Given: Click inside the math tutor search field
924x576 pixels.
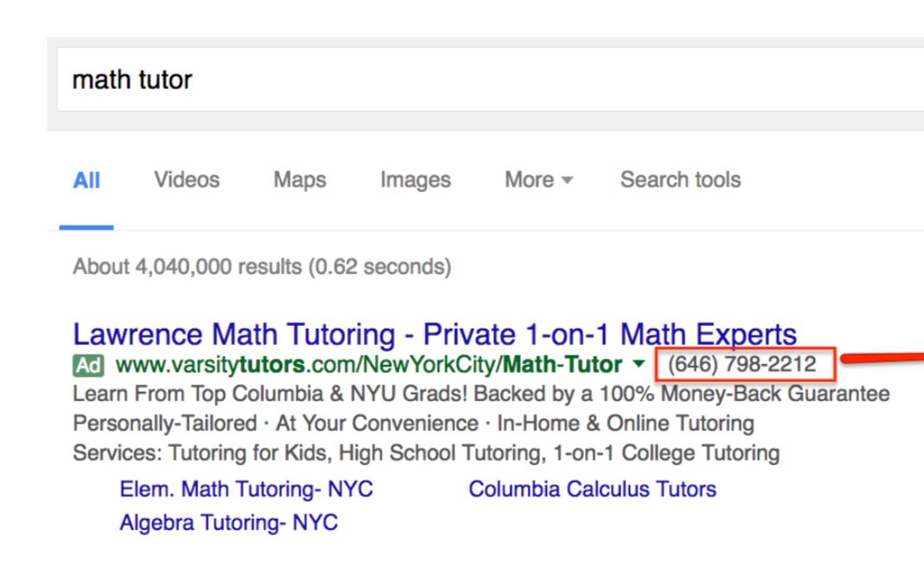Looking at the screenshot, I should pos(491,80).
